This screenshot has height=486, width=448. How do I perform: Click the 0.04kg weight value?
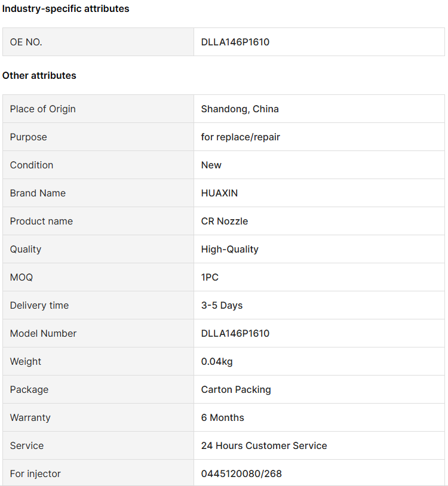(219, 361)
